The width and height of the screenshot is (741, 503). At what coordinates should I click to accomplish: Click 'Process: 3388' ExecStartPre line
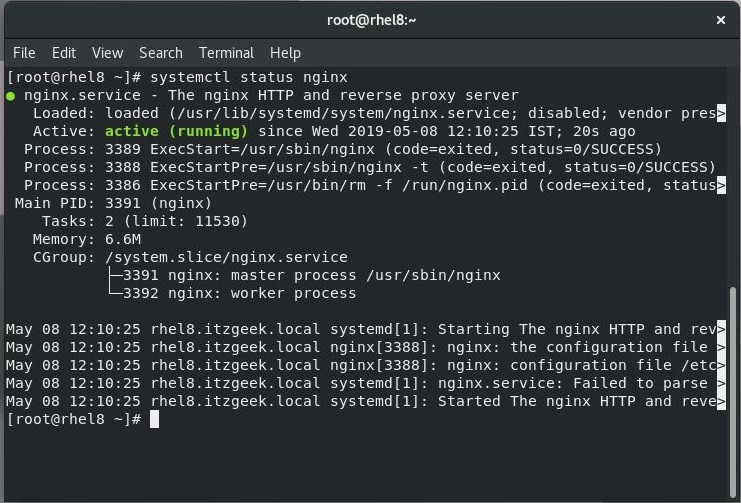[x=370, y=167]
